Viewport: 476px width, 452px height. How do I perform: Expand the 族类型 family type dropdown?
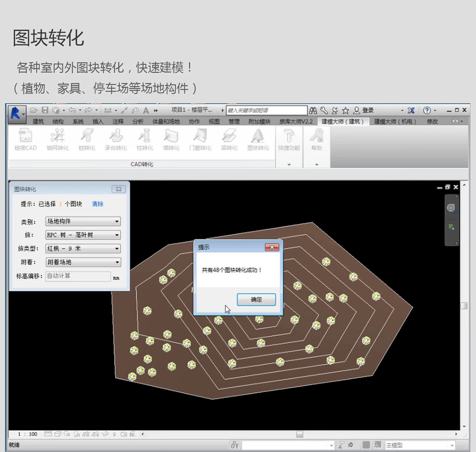click(117, 249)
